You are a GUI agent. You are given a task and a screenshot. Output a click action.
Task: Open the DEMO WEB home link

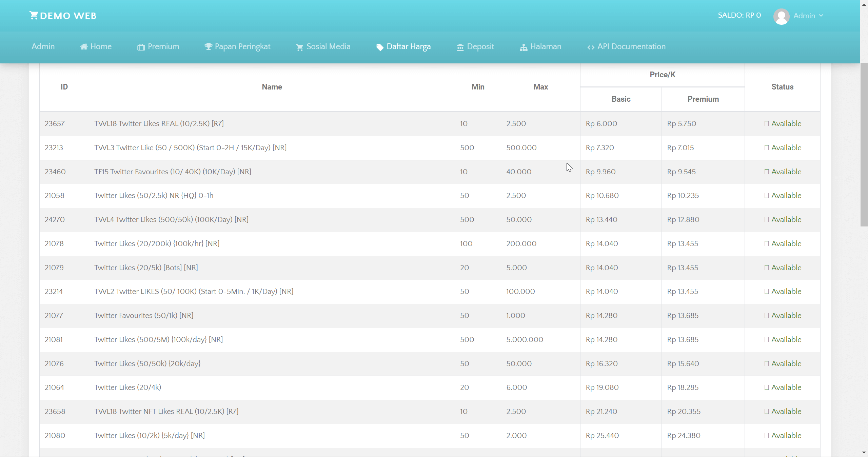point(63,15)
